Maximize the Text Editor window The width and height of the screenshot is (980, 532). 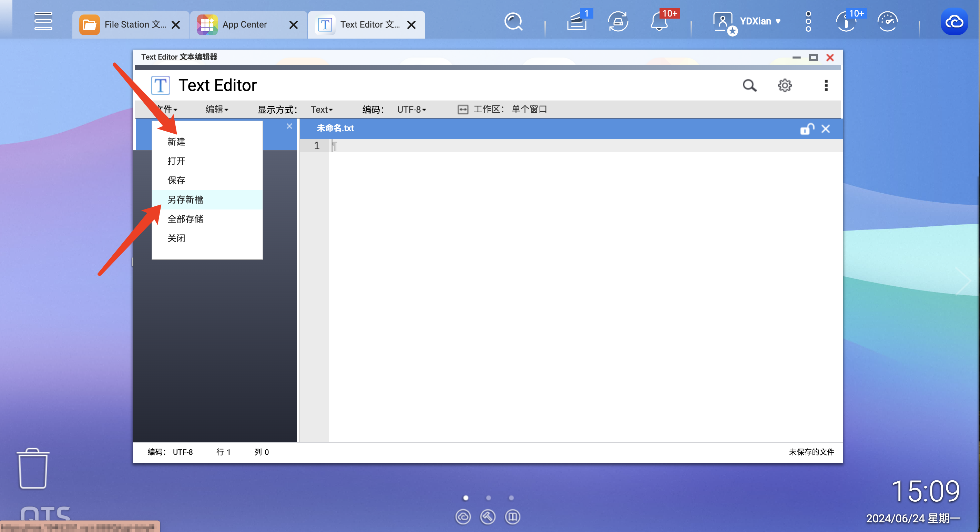pos(813,58)
